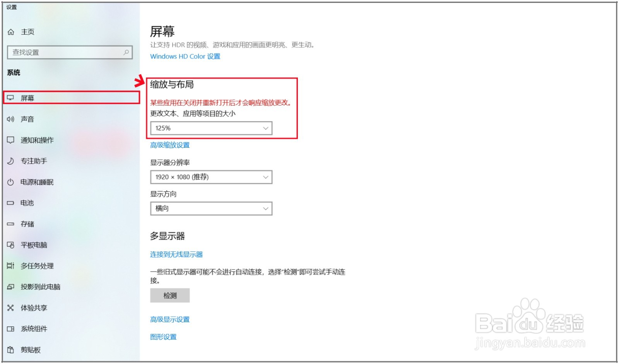Open 剪贴板 settings page
This screenshot has height=364, width=619.
pos(31,350)
